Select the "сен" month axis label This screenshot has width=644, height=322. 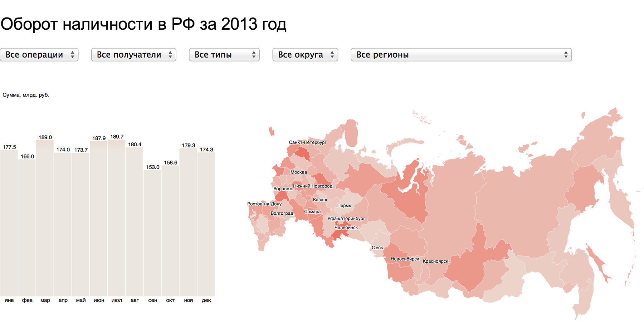click(153, 300)
